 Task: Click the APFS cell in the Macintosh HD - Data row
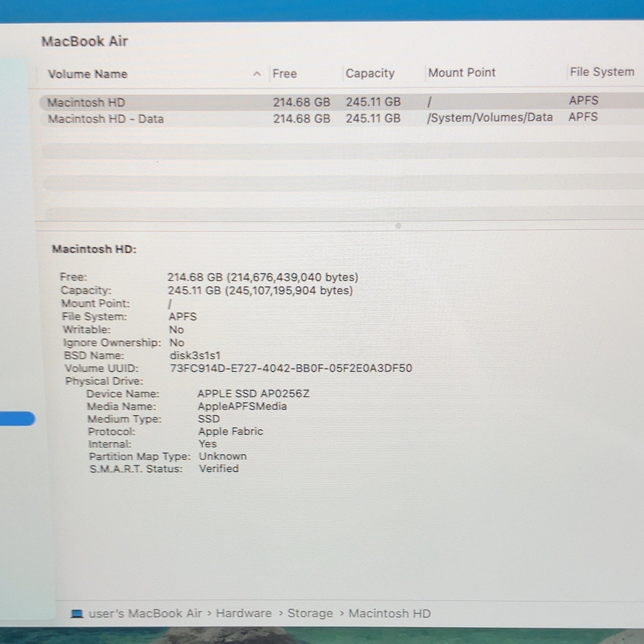[583, 117]
